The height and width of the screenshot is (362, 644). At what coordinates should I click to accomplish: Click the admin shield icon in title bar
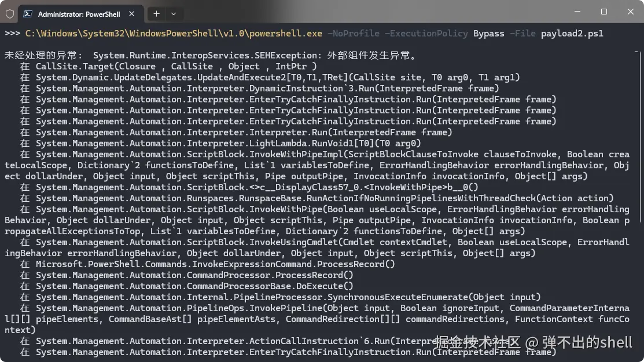click(x=10, y=14)
